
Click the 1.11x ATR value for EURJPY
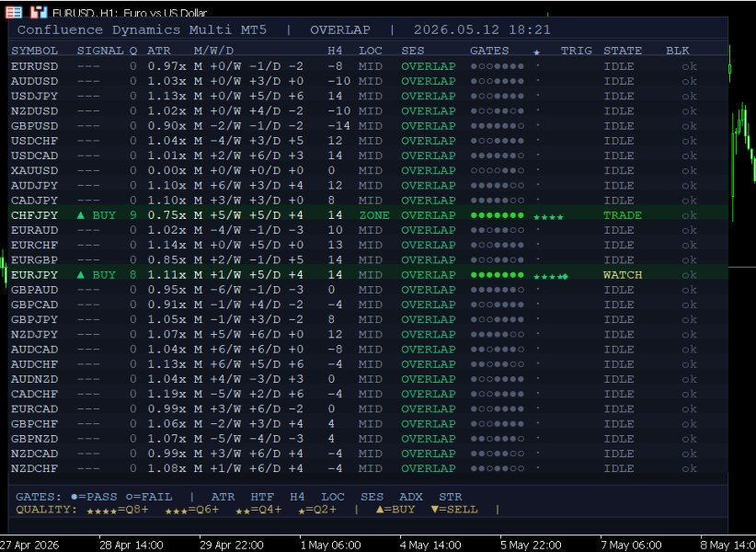(x=166, y=275)
